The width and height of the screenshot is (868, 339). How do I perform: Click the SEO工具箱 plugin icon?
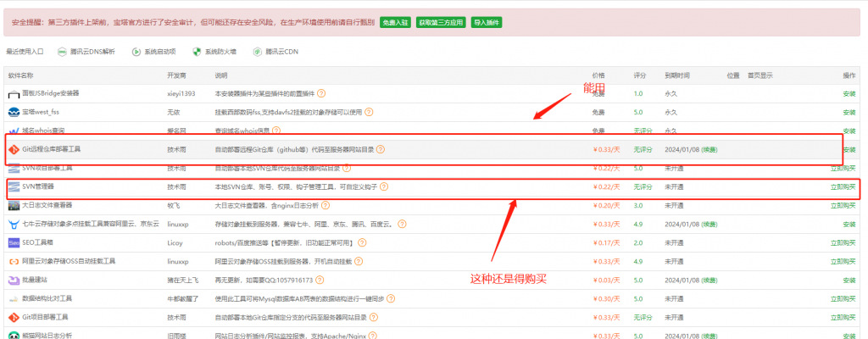click(14, 242)
